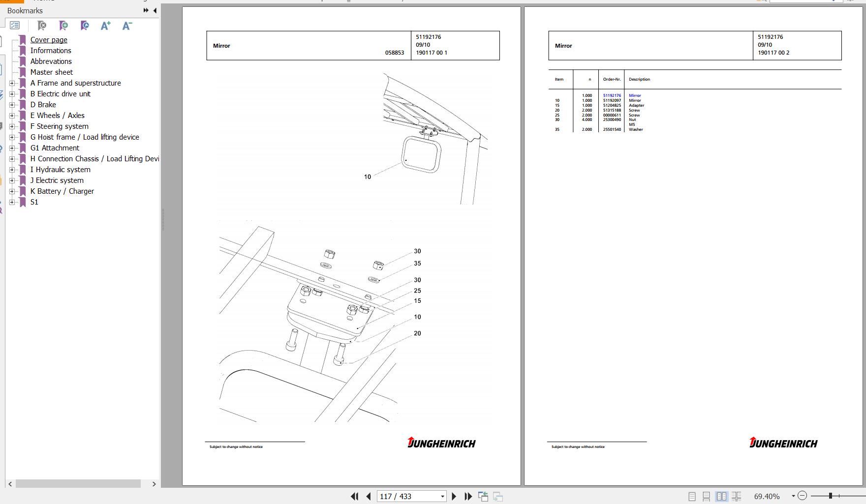This screenshot has width=866, height=504.
Task: Open the Cover page bookmark
Action: (x=49, y=40)
